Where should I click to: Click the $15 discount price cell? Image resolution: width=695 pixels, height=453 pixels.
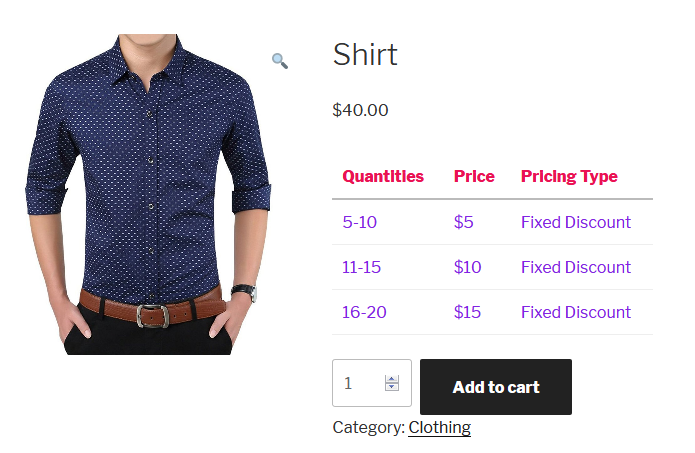tap(467, 312)
